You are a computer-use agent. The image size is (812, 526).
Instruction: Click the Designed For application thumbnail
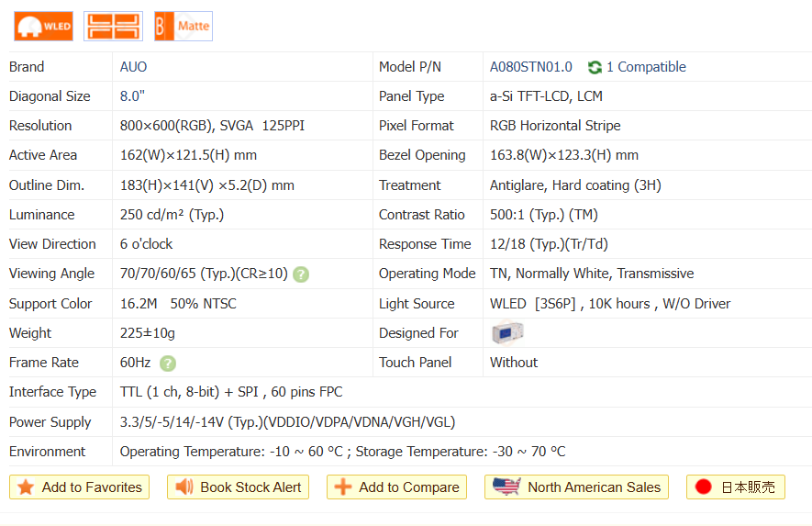(507, 332)
